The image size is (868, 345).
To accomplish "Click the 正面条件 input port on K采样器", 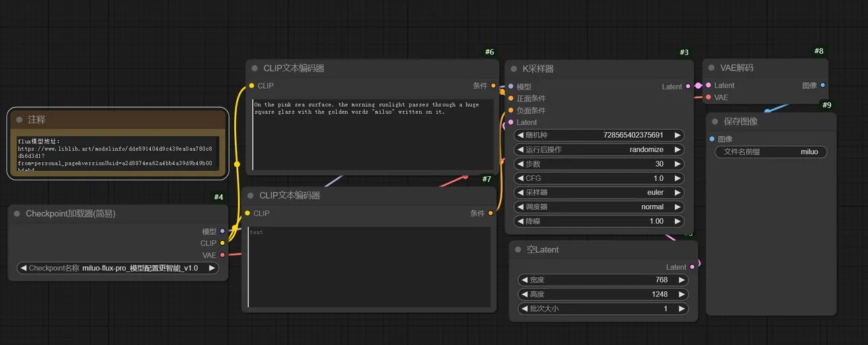I will (x=511, y=98).
